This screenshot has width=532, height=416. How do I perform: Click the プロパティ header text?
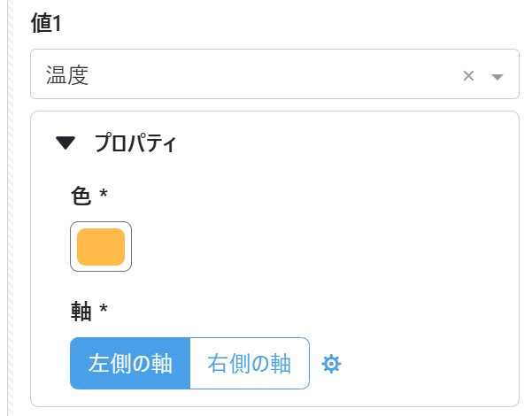(x=135, y=143)
